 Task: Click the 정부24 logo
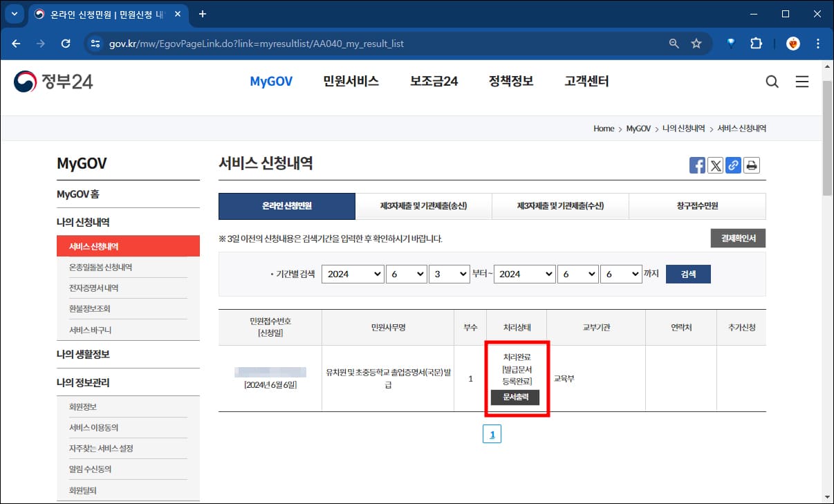point(53,81)
